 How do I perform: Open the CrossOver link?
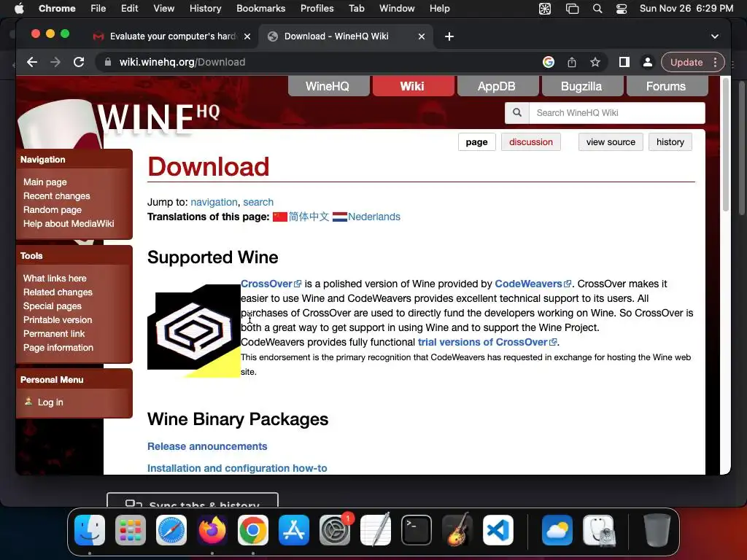tap(271, 284)
